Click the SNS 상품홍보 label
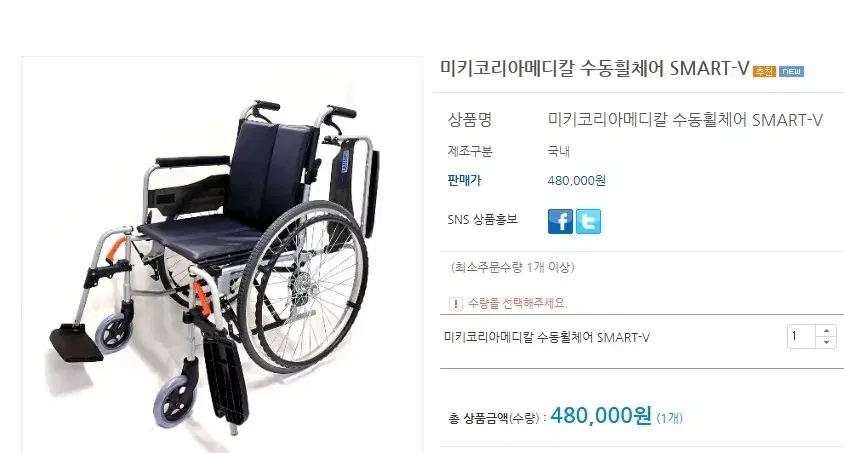This screenshot has width=844, height=453. [x=483, y=220]
